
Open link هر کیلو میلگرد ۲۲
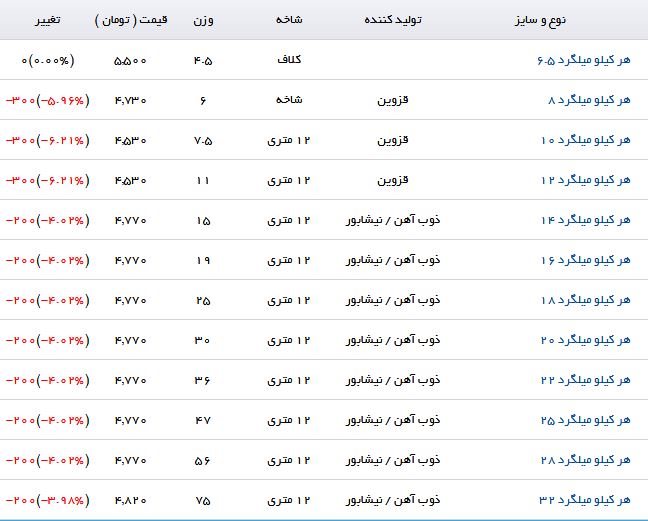pos(586,381)
